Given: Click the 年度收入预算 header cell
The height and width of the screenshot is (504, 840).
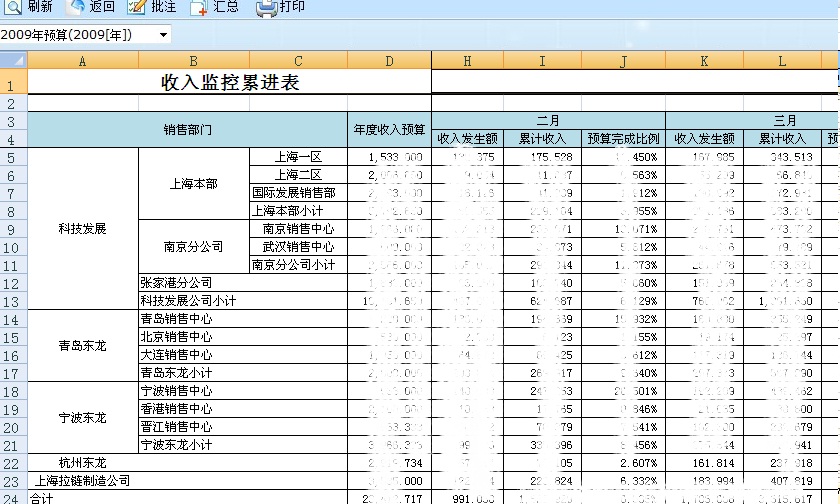Looking at the screenshot, I should coord(389,130).
